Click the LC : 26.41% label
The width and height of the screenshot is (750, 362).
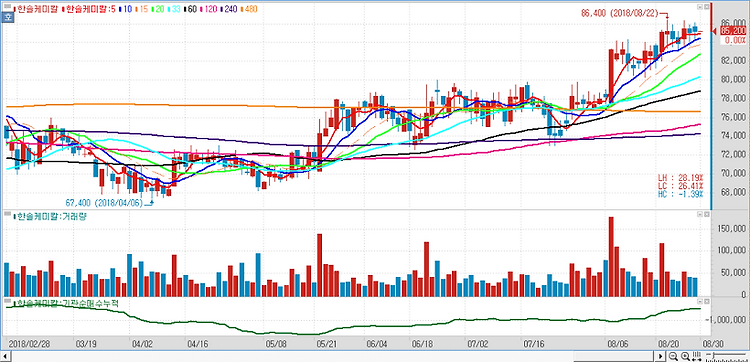tap(680, 186)
